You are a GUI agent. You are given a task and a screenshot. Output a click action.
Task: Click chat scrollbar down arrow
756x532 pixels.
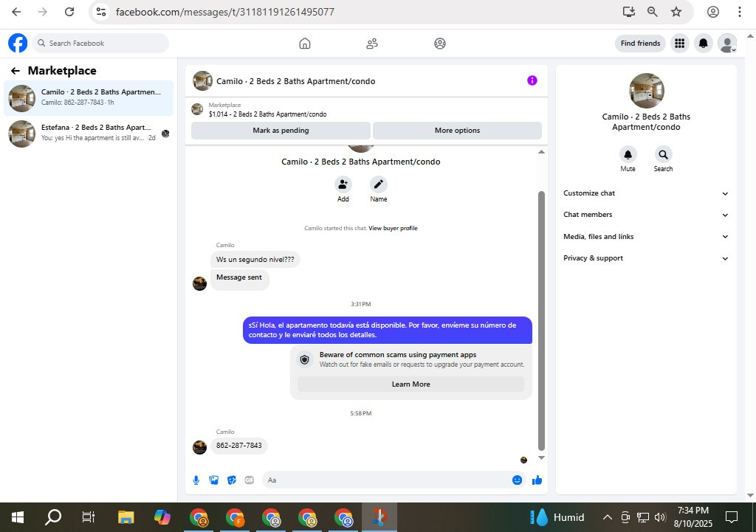pos(541,458)
